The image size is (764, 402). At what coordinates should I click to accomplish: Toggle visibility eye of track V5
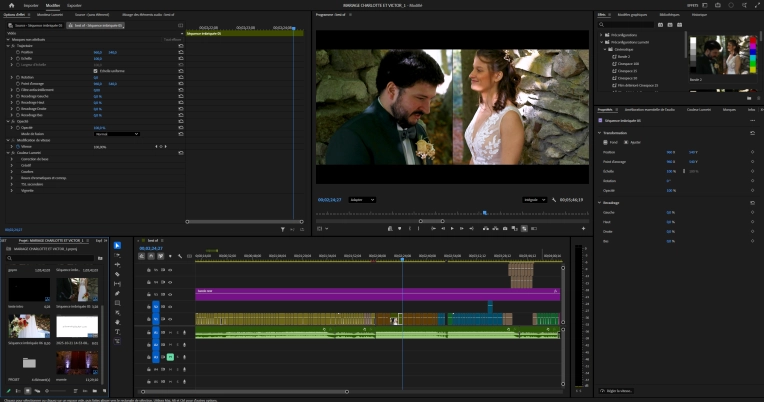170,270
